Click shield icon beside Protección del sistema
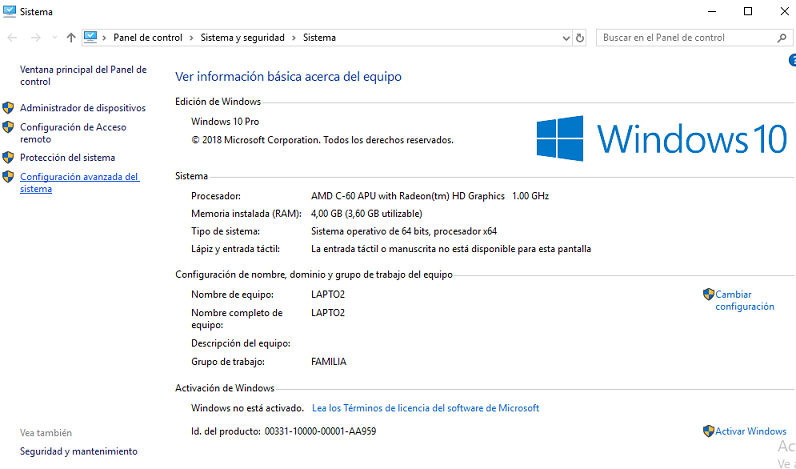 (8, 157)
